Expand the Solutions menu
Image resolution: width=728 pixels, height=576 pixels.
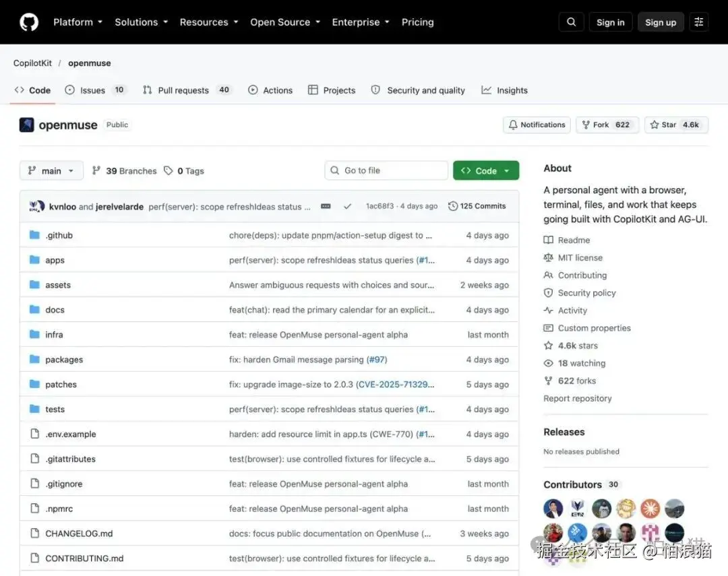click(141, 22)
